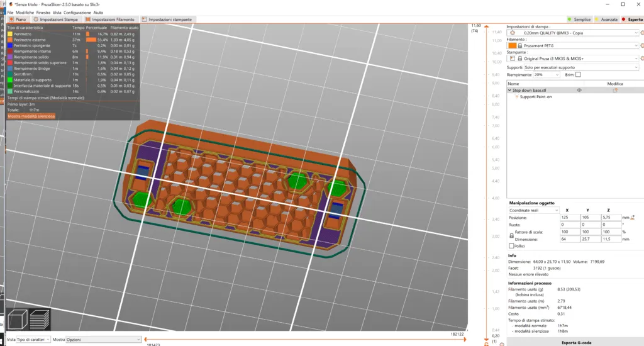
Task: Toggle Perimetro esterno orange legend entry
Action: 10,40
